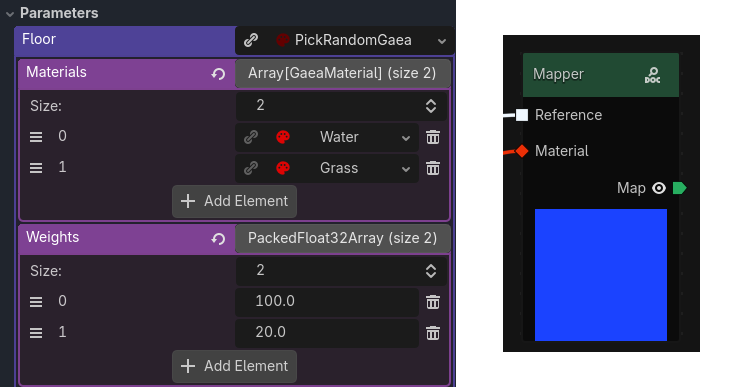738x387 pixels.
Task: Click the link icon next to Grass
Action: [x=251, y=168]
